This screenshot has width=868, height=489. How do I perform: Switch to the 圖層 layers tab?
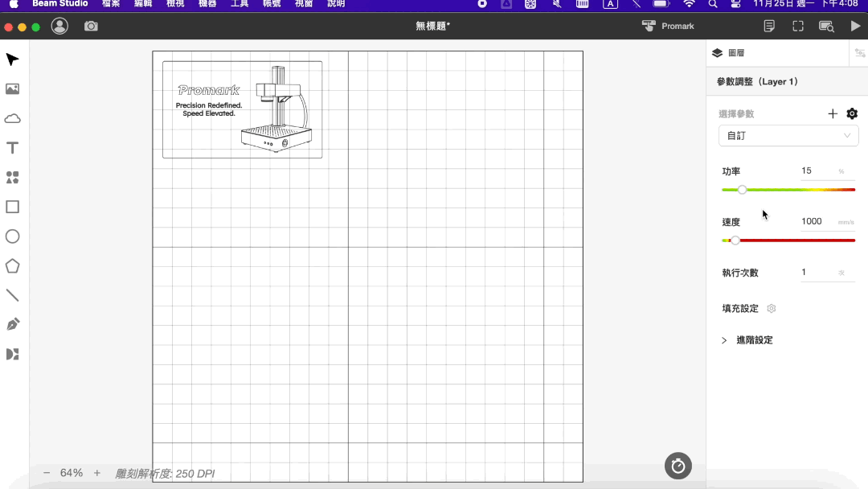(x=728, y=52)
